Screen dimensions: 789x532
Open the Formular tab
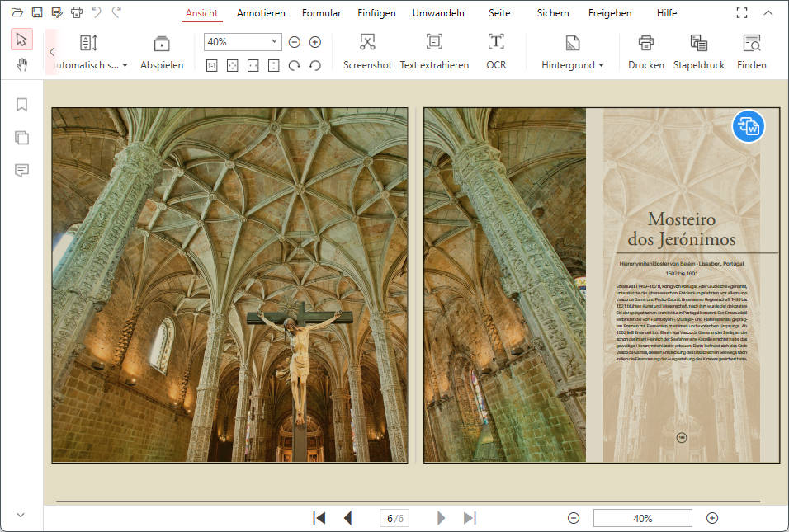pos(322,13)
